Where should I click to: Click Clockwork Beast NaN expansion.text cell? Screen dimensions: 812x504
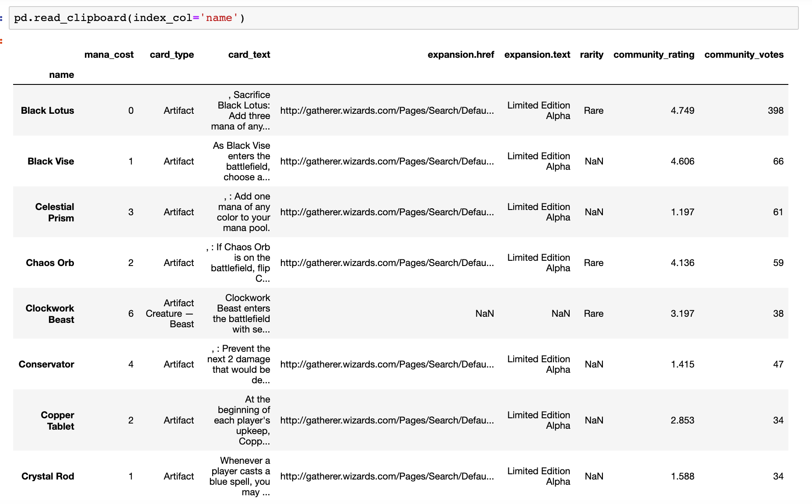(x=561, y=314)
